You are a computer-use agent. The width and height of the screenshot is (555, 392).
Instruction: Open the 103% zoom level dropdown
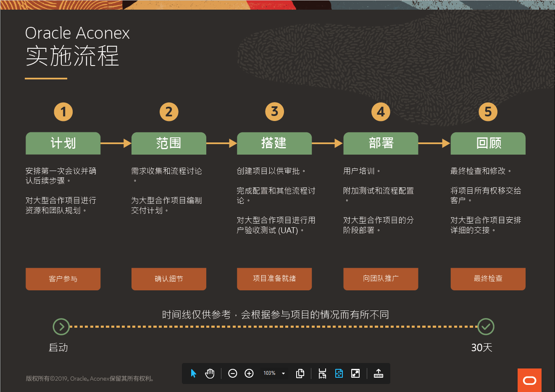(274, 373)
